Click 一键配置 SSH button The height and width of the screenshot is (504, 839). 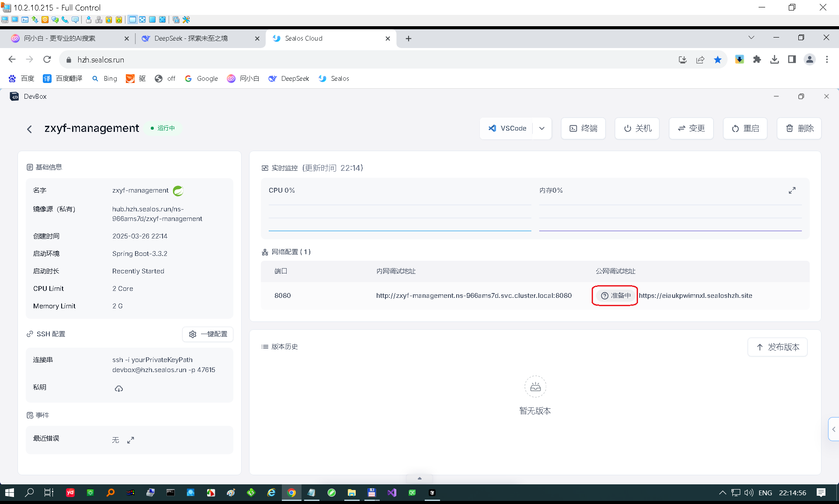click(x=208, y=334)
